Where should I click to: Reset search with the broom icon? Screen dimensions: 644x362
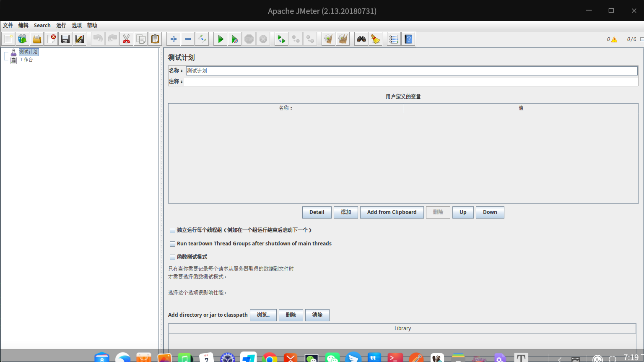pos(376,39)
